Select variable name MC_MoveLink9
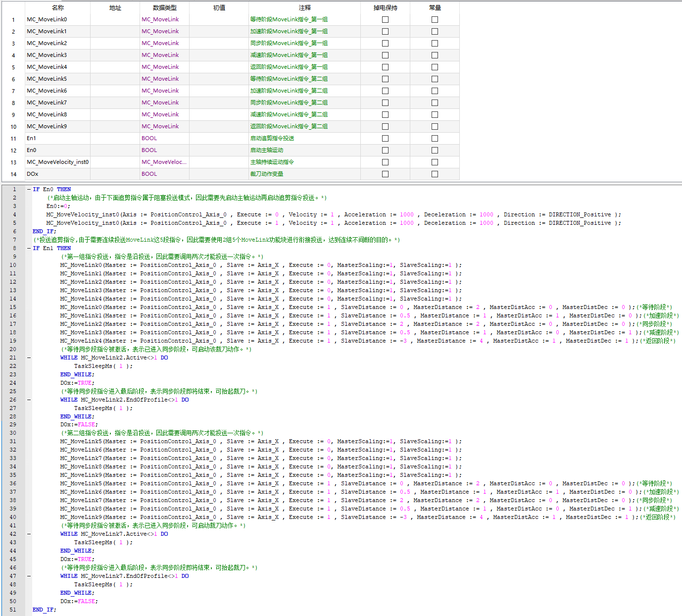The image size is (682, 616). tap(47, 127)
